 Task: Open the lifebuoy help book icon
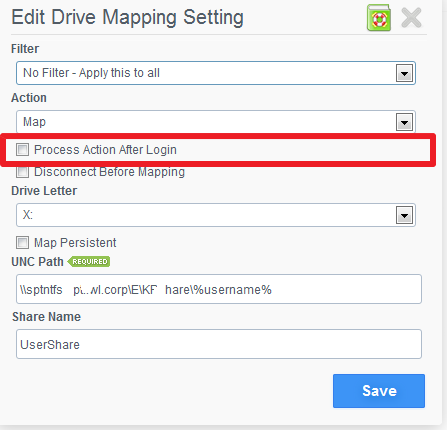pyautogui.click(x=379, y=18)
